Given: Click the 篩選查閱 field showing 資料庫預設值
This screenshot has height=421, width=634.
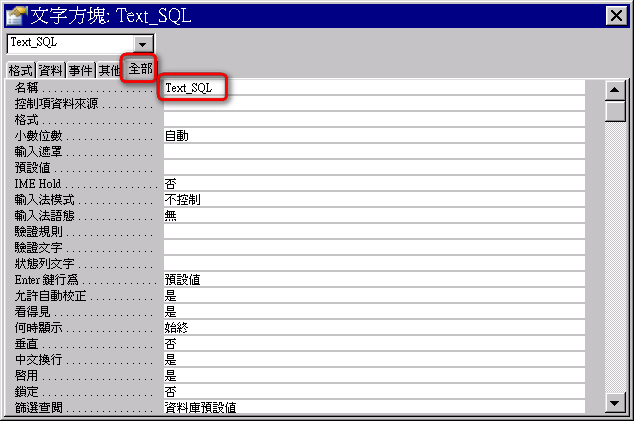Looking at the screenshot, I should [x=374, y=407].
